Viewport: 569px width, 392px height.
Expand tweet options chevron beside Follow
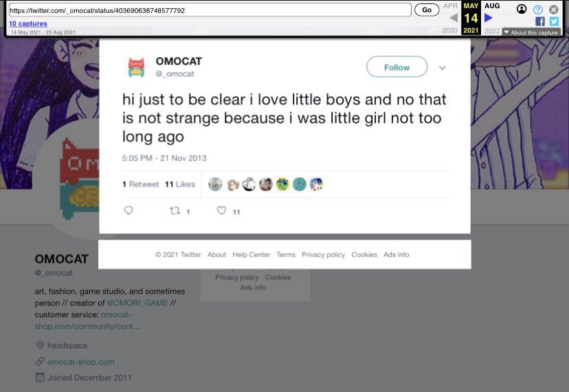coord(442,68)
